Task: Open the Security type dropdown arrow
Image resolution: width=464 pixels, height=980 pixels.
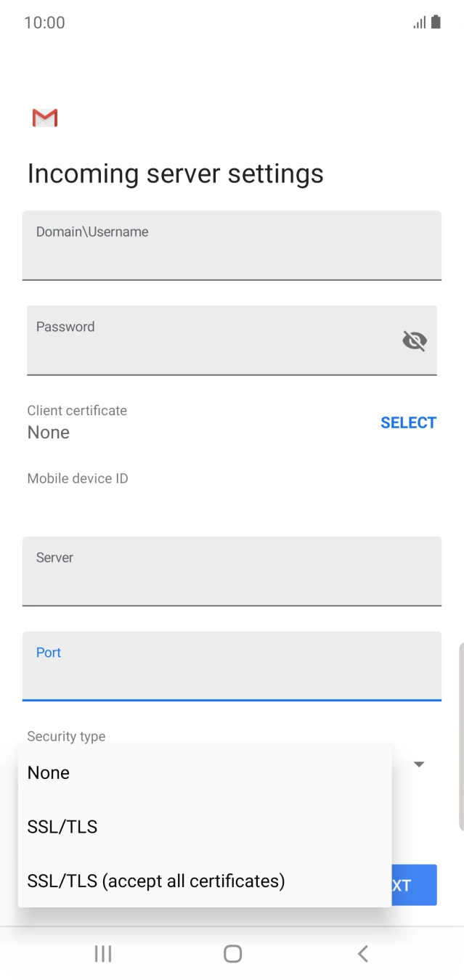Action: (418, 764)
